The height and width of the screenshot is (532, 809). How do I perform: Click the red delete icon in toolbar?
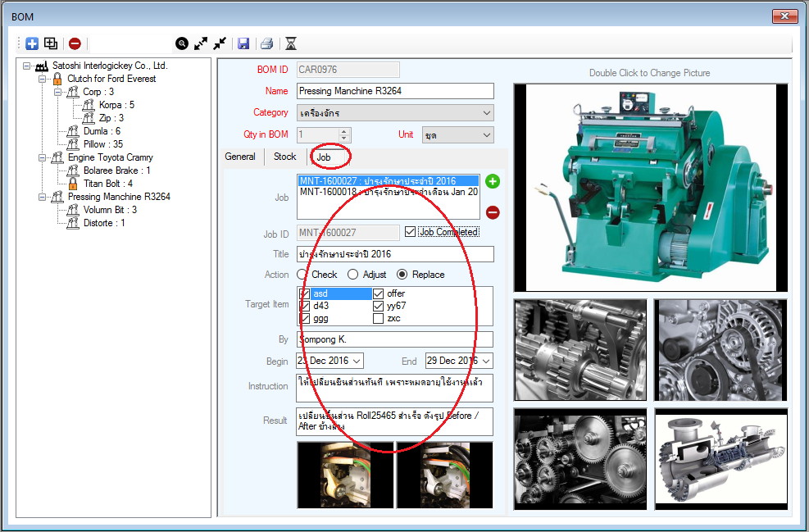(75, 43)
